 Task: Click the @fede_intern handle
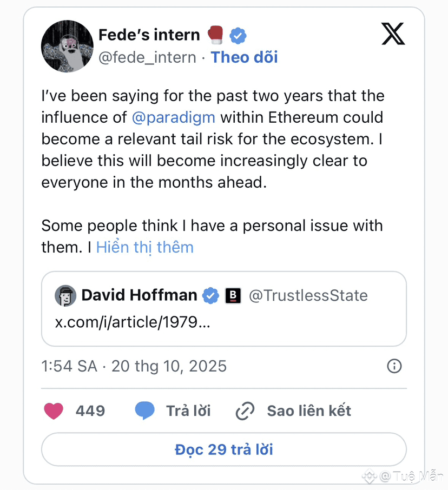click(x=147, y=57)
